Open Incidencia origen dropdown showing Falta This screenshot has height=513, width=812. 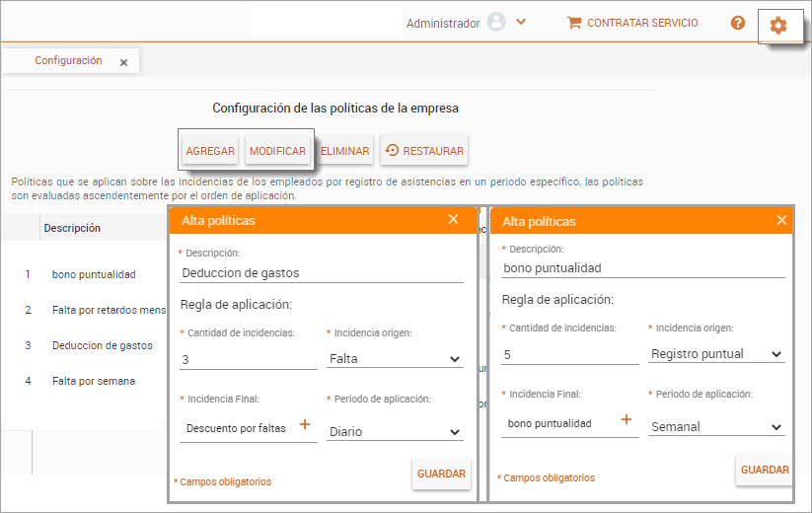395,359
